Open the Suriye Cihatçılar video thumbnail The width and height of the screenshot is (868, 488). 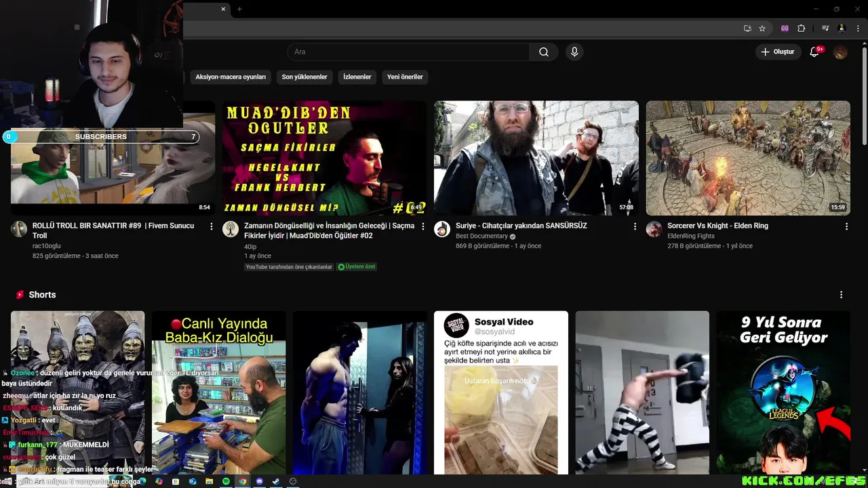tap(536, 158)
